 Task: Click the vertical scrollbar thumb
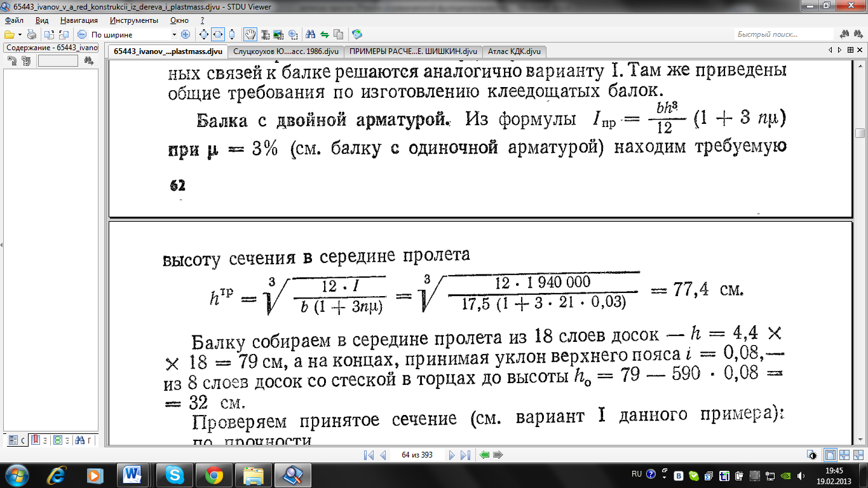point(860,133)
